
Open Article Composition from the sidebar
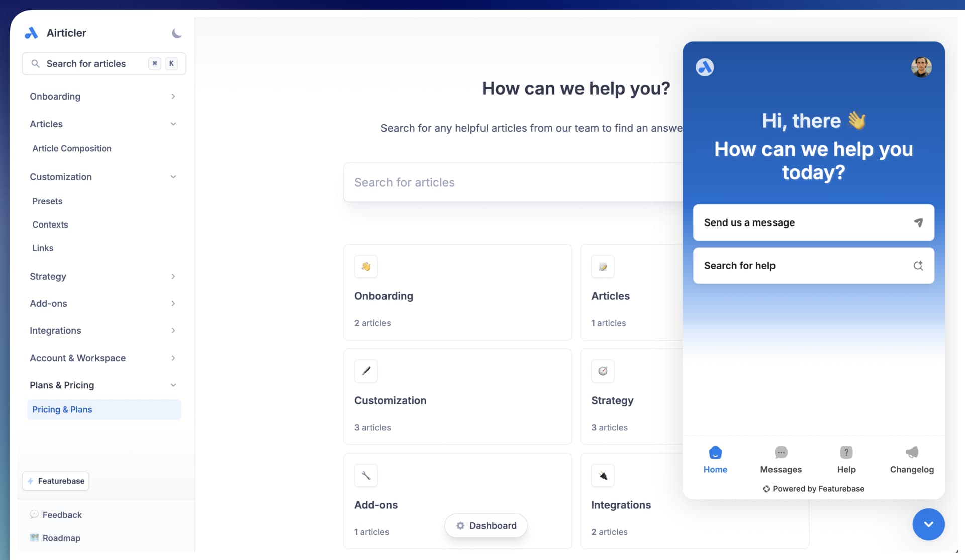point(71,148)
